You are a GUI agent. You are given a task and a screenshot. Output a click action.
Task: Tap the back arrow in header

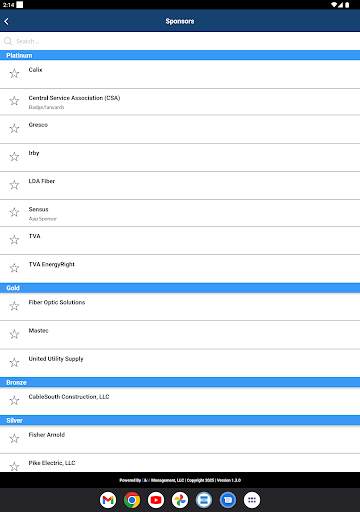7,21
